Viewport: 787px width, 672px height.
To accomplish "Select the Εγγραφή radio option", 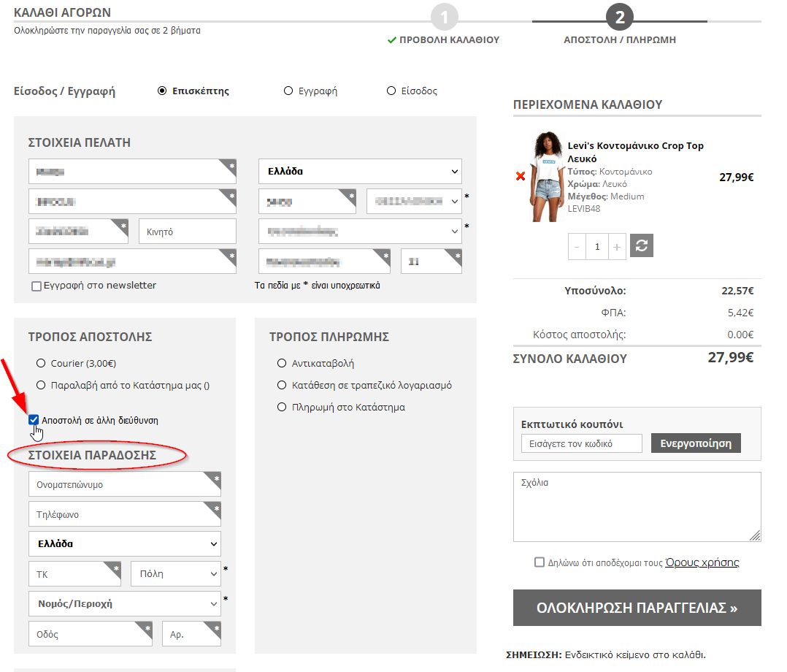I will click(288, 91).
